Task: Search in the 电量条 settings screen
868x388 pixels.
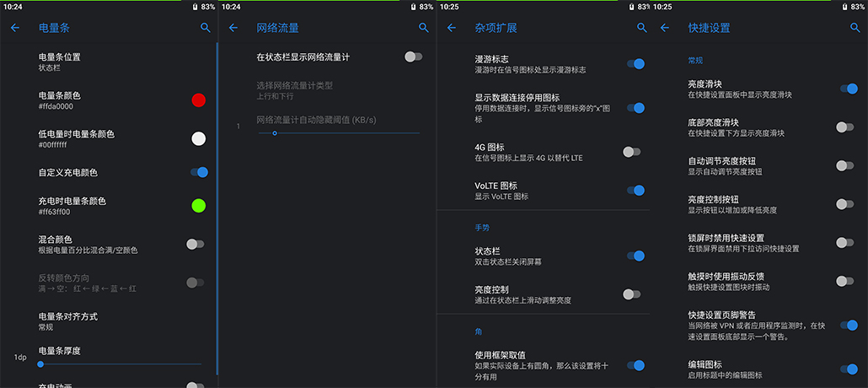Action: (206, 28)
